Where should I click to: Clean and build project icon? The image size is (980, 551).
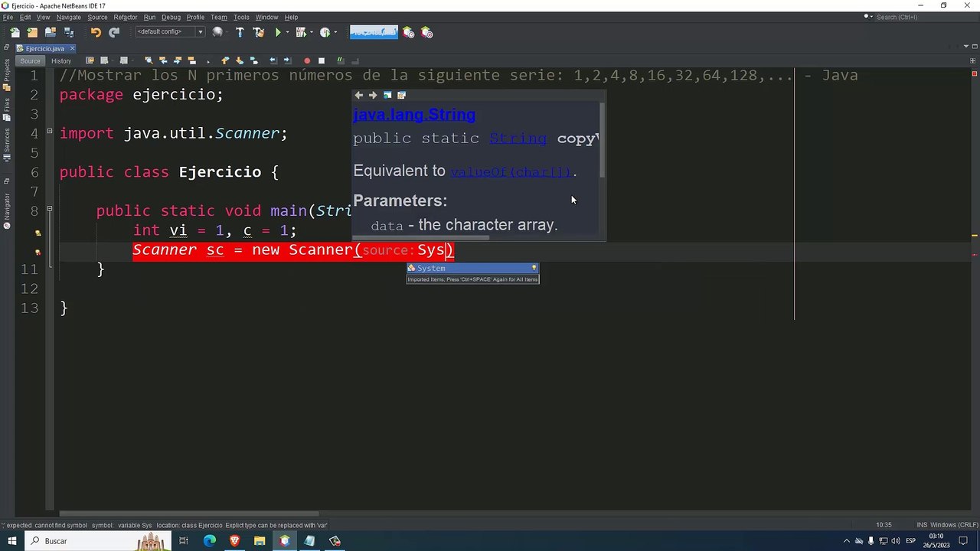click(x=259, y=32)
